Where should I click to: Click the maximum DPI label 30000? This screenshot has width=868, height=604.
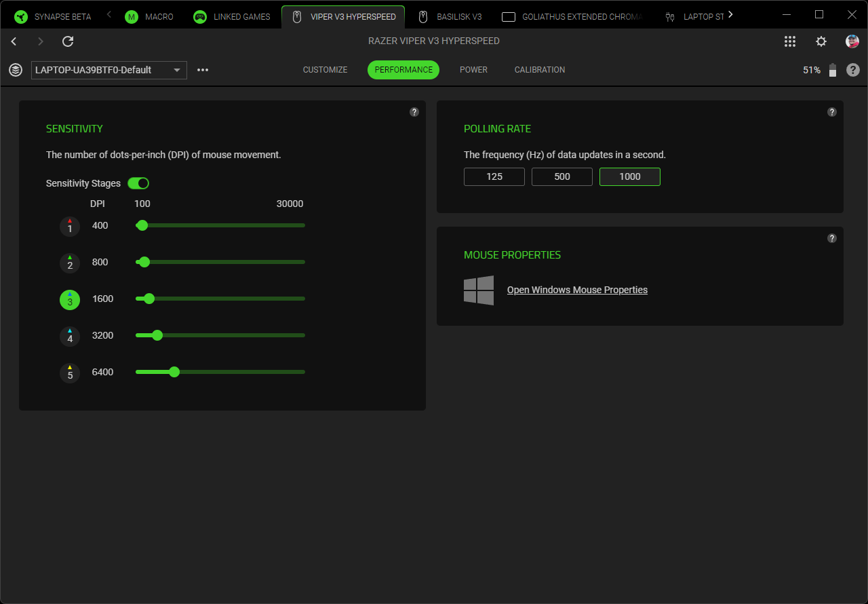[x=290, y=204]
